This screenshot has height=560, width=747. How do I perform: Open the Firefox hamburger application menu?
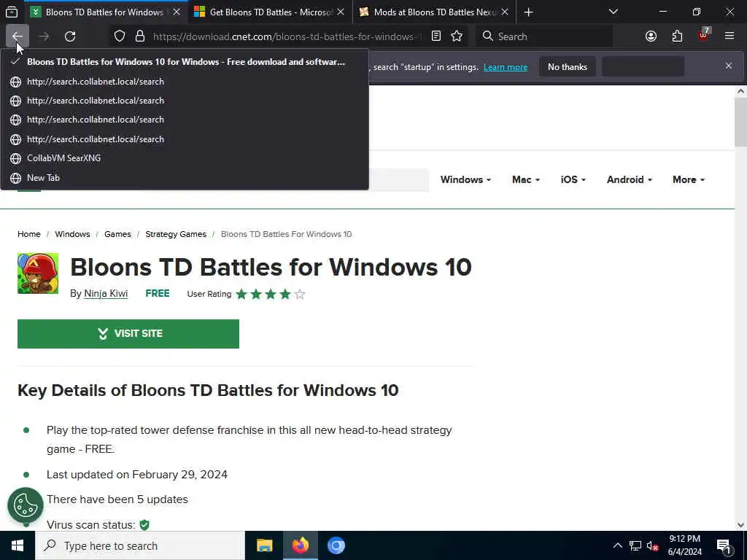pos(729,36)
